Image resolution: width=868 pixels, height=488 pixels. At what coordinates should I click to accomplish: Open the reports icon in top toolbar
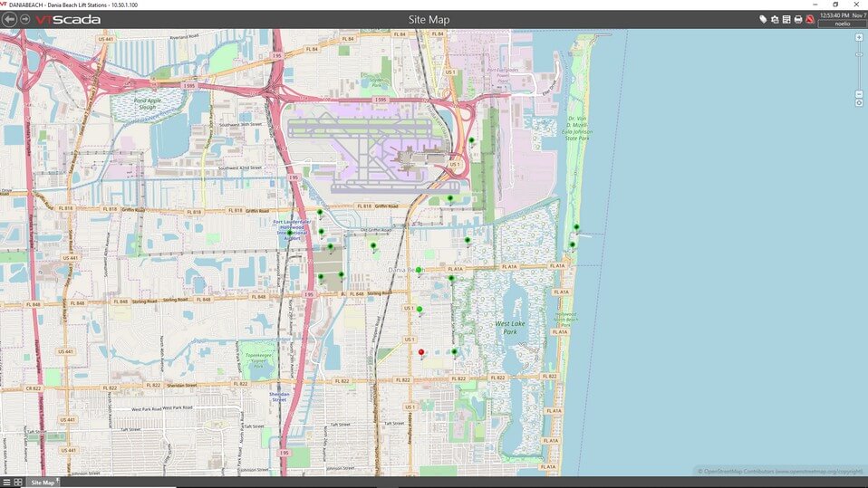[786, 19]
